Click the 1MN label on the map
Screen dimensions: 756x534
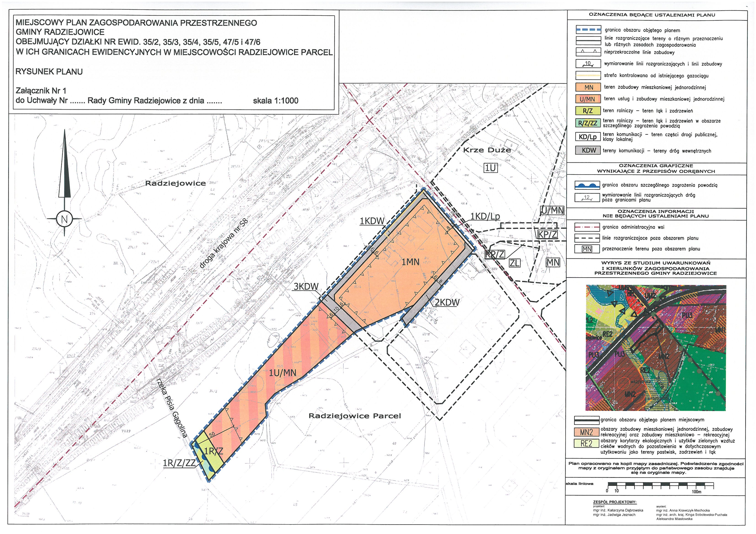point(410,262)
